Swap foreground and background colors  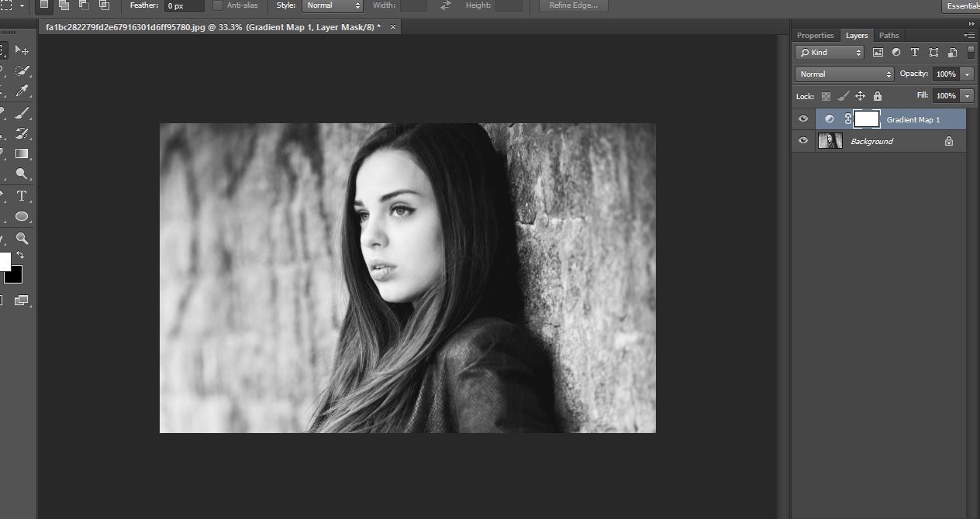(20, 255)
